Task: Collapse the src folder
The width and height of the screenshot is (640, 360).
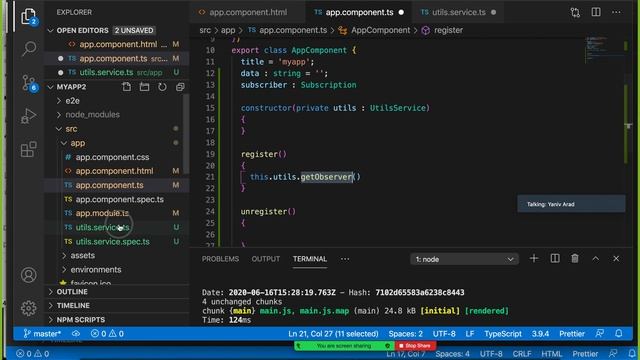Action: pyautogui.click(x=59, y=129)
